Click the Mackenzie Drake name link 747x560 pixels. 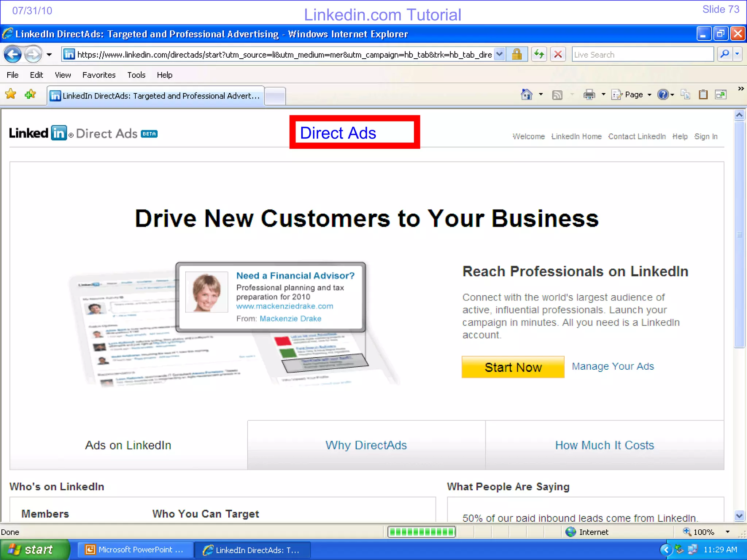290,319
